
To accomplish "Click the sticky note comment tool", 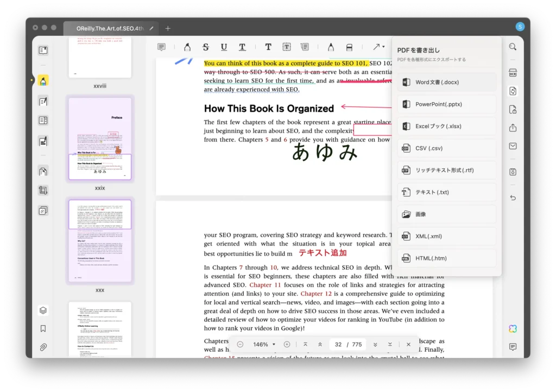I will click(x=162, y=47).
